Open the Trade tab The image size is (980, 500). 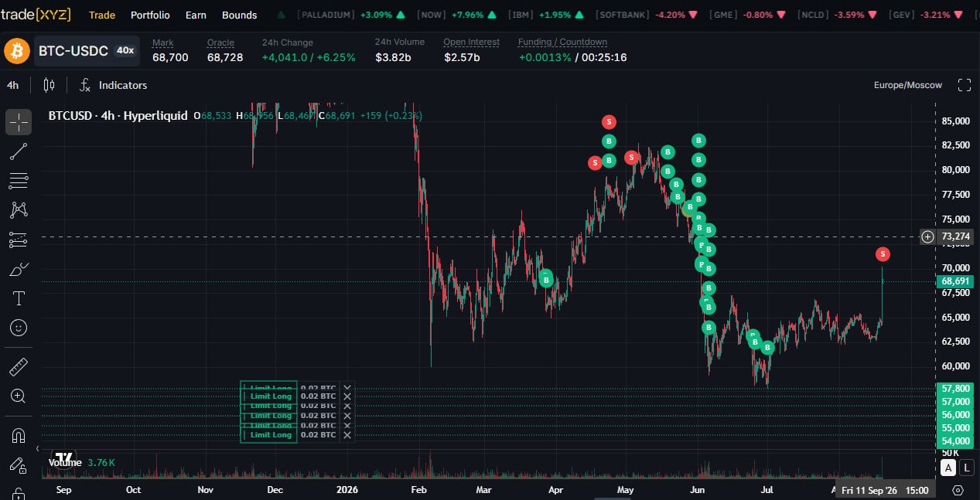click(x=102, y=15)
